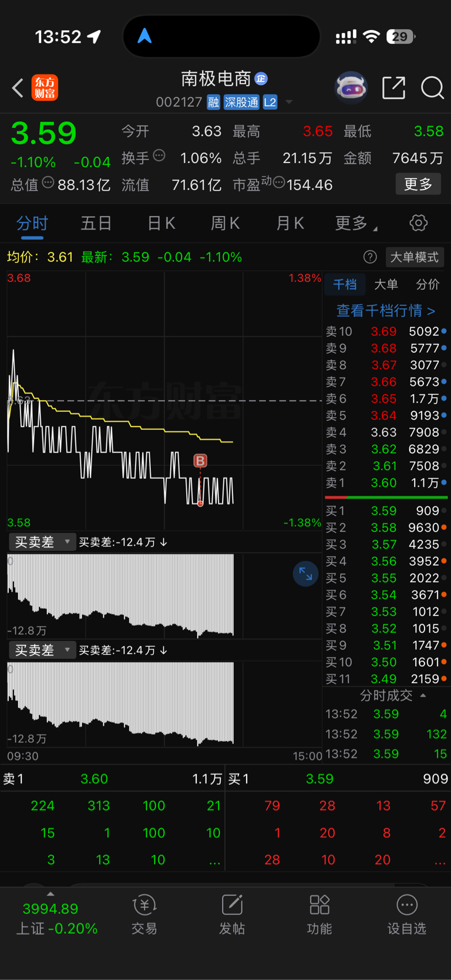The width and height of the screenshot is (451, 980).
Task: Open the 更多 chart period dropdown
Action: [356, 224]
